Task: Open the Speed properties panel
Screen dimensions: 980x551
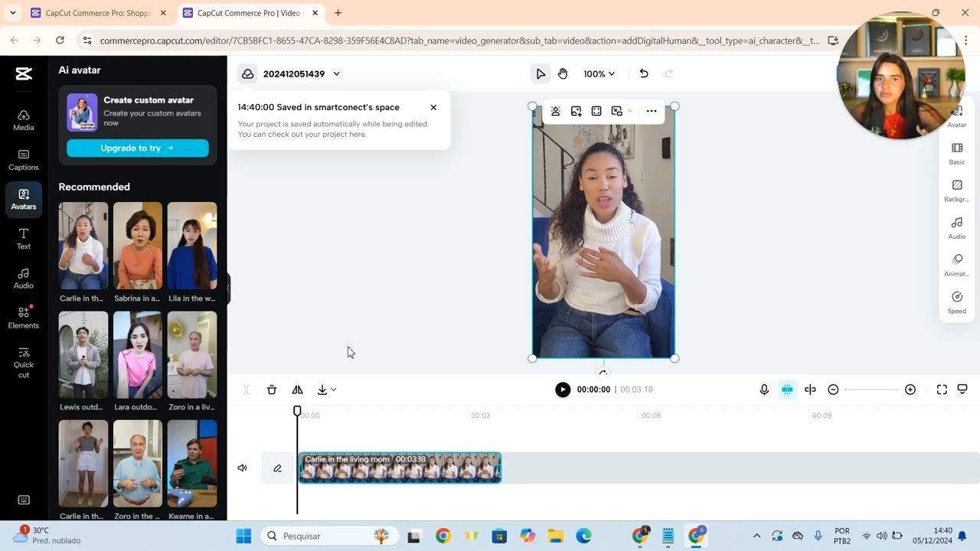Action: click(957, 302)
